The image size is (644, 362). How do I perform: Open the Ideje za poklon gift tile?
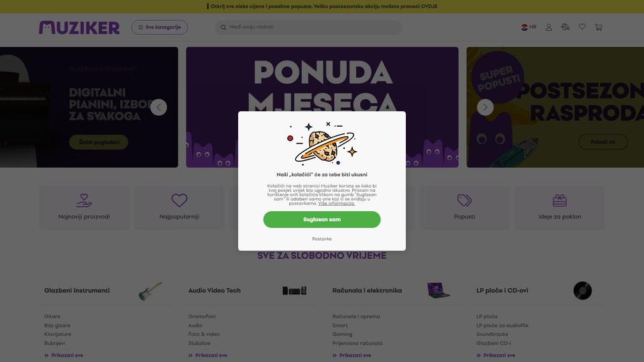(x=559, y=207)
